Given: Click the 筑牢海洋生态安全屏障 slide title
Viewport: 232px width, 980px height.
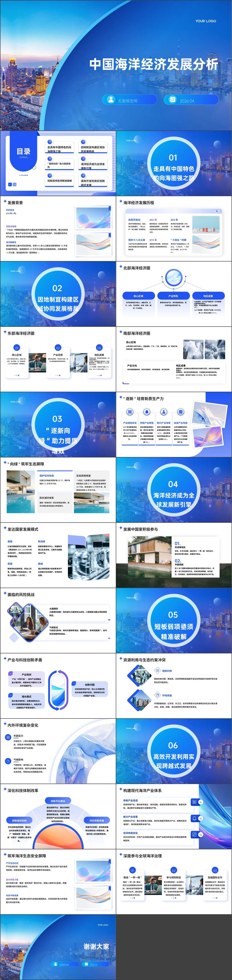Looking at the screenshot, I should pos(27,855).
